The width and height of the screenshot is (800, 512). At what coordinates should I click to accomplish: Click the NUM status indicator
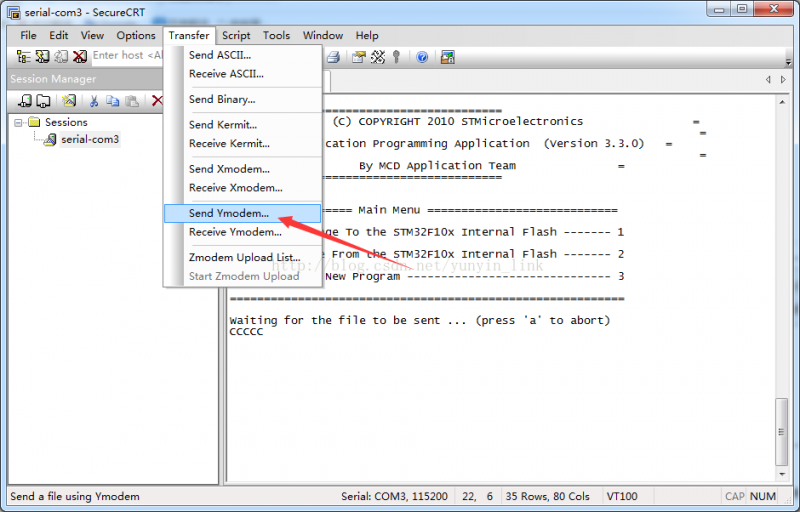tap(763, 496)
